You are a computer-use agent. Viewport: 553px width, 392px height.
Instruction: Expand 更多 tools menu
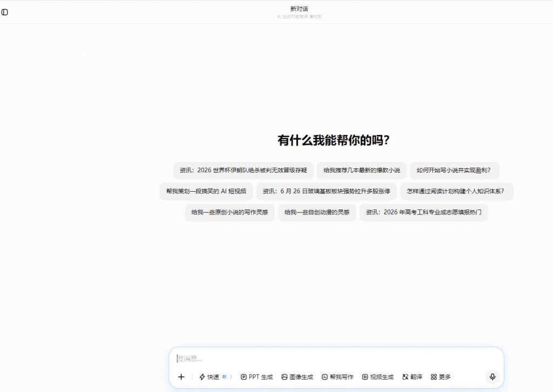coord(441,377)
